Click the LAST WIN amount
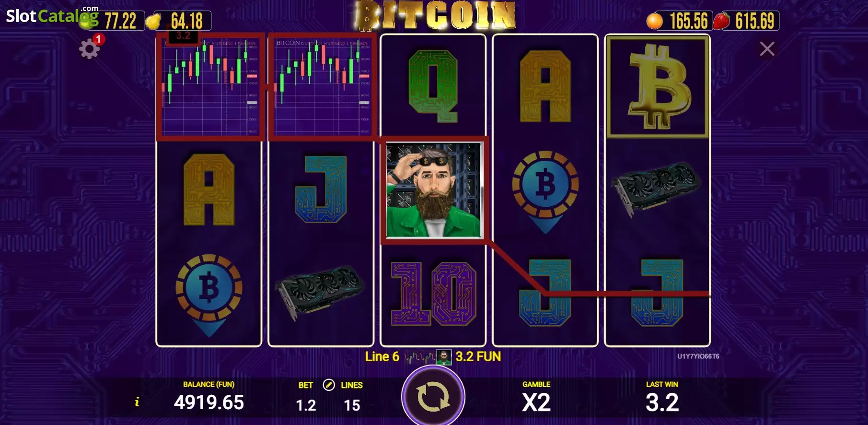Image resolution: width=868 pixels, height=425 pixels. pos(662,402)
